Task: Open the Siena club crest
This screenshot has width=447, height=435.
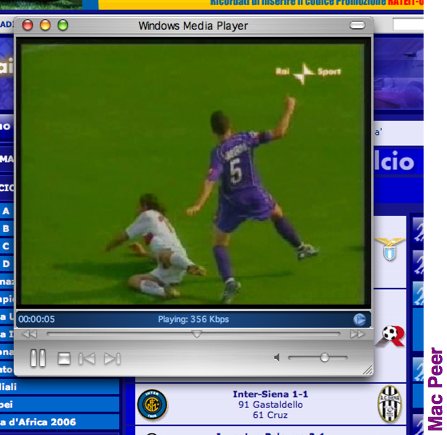Action: point(390,404)
